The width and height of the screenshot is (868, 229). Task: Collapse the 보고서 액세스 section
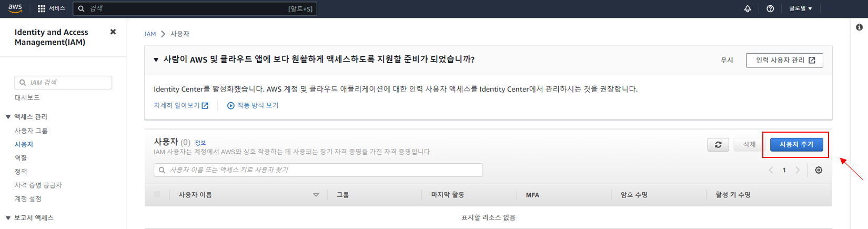click(x=8, y=218)
